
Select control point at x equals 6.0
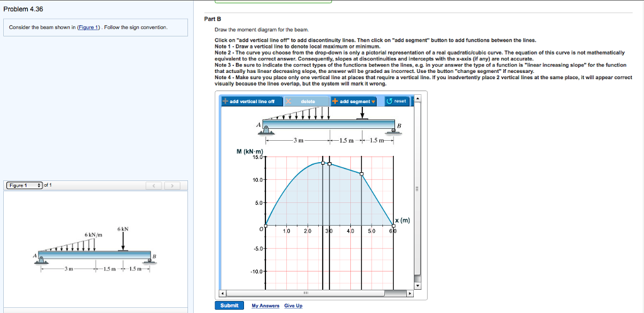point(394,225)
